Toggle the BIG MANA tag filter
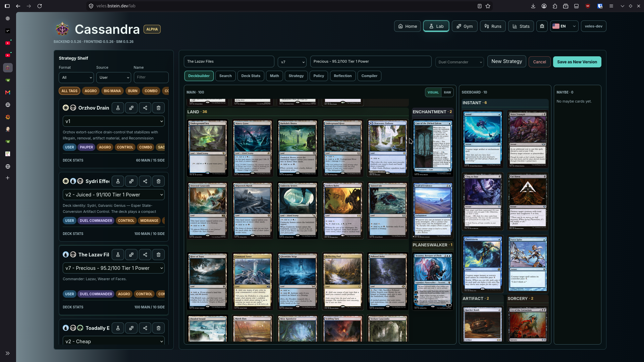 click(x=112, y=91)
